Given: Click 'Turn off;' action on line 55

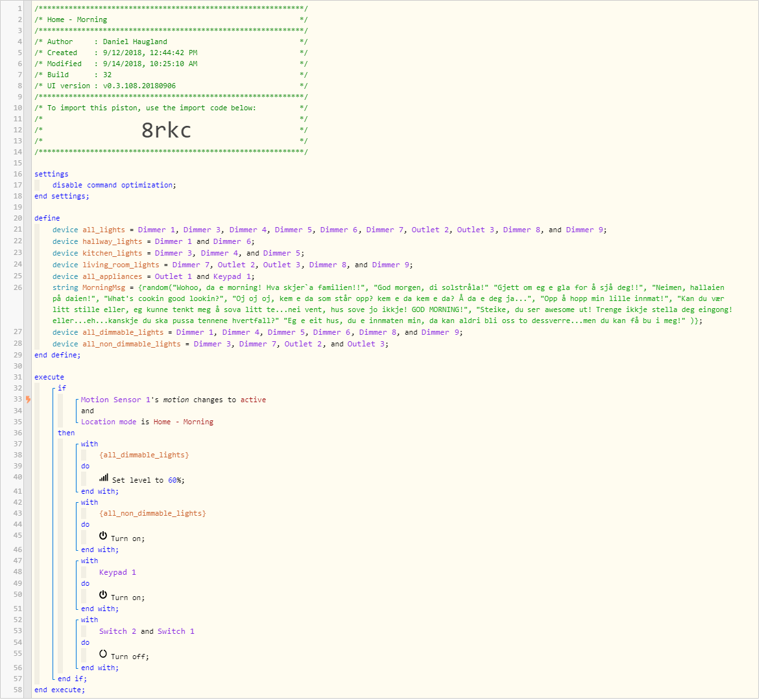Looking at the screenshot, I should 130,658.
